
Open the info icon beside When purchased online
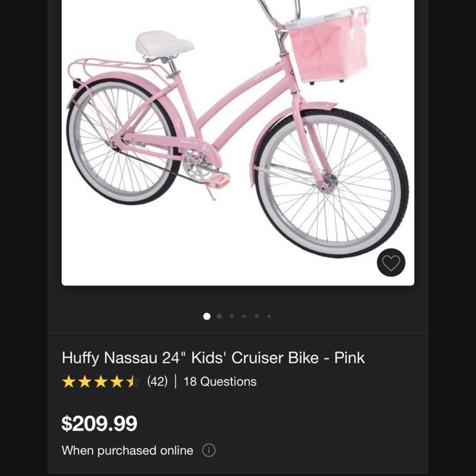coord(209,450)
